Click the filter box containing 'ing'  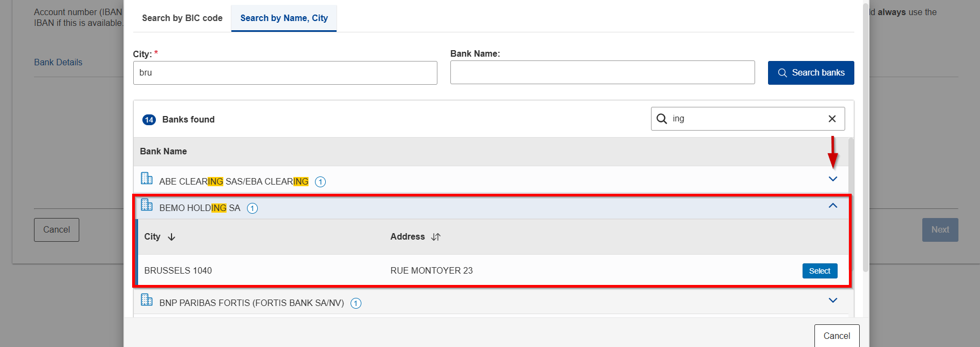pyautogui.click(x=748, y=119)
